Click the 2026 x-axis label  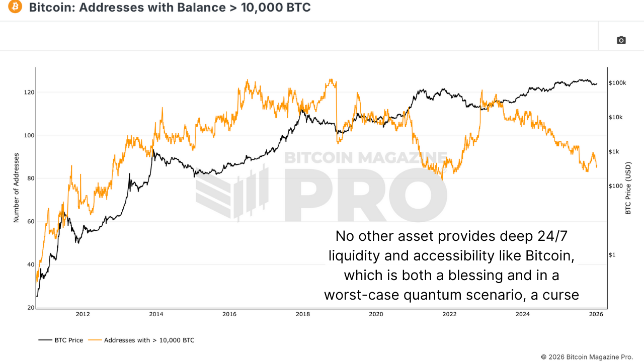point(596,315)
